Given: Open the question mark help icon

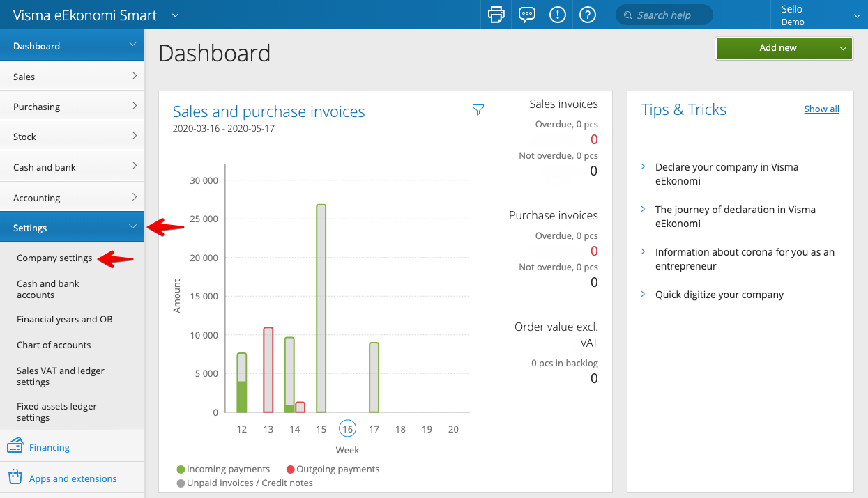Looking at the screenshot, I should coord(588,15).
